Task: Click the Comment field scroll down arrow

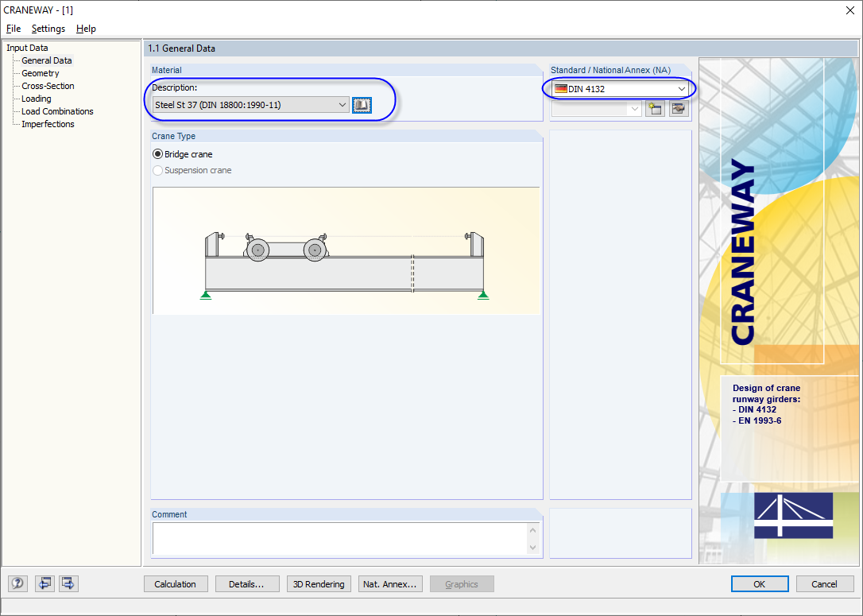Action: coord(532,547)
